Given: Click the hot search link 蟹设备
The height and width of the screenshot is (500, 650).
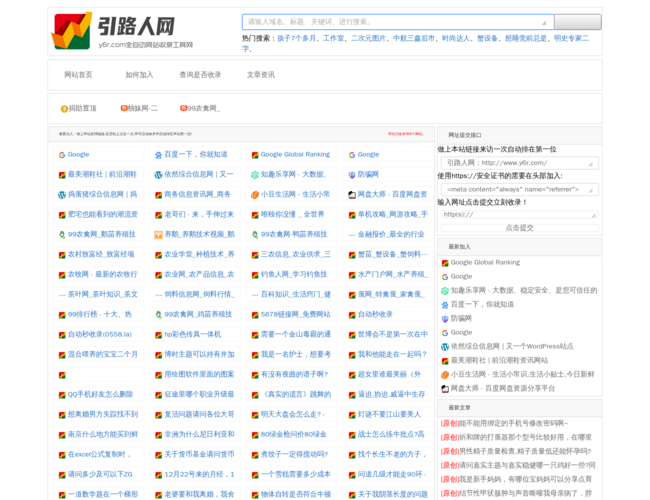Looking at the screenshot, I should [x=487, y=38].
